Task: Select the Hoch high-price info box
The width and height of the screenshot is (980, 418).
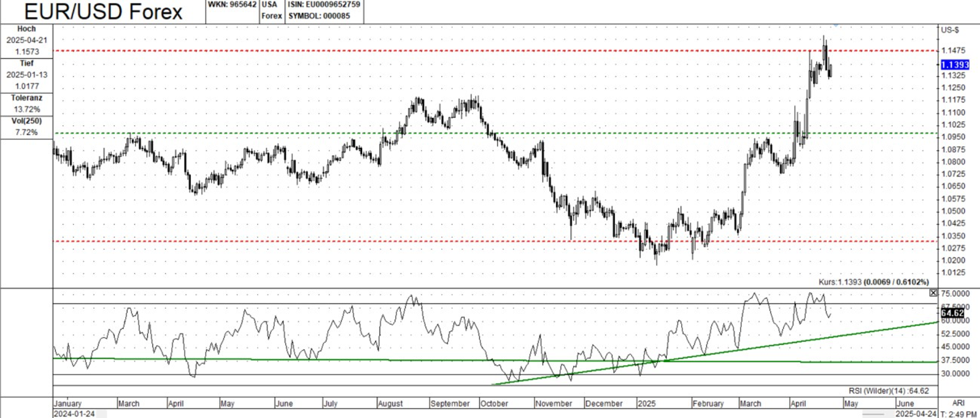Action: point(27,41)
